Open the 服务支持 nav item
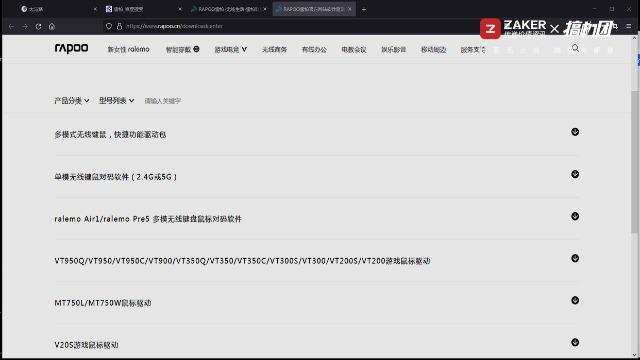Image resolution: width=640 pixels, height=360 pixels. (473, 49)
